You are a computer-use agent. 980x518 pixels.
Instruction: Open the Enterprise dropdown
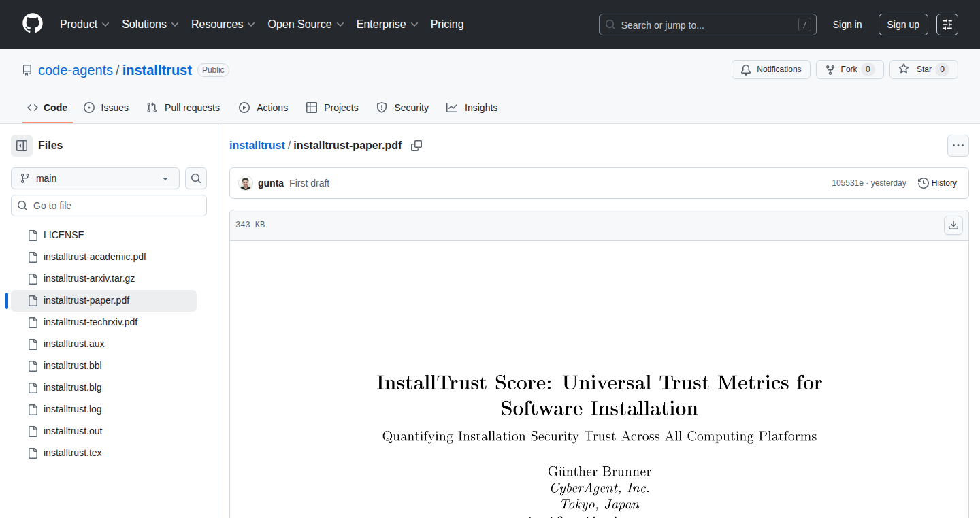point(388,25)
